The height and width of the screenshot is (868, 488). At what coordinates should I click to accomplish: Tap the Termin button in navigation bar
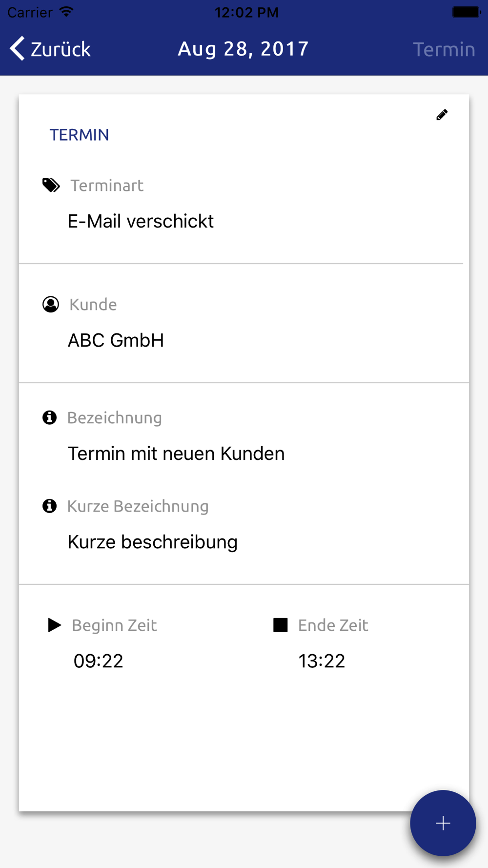[444, 49]
